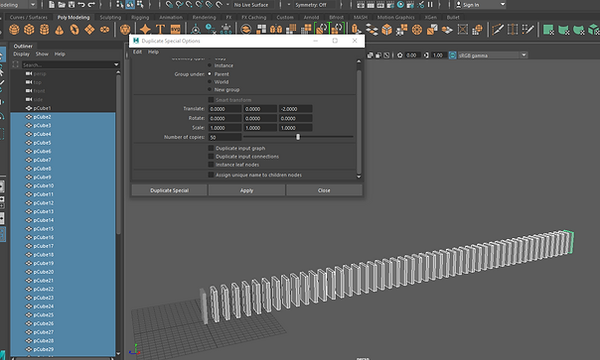Click the Apply button

(247, 190)
